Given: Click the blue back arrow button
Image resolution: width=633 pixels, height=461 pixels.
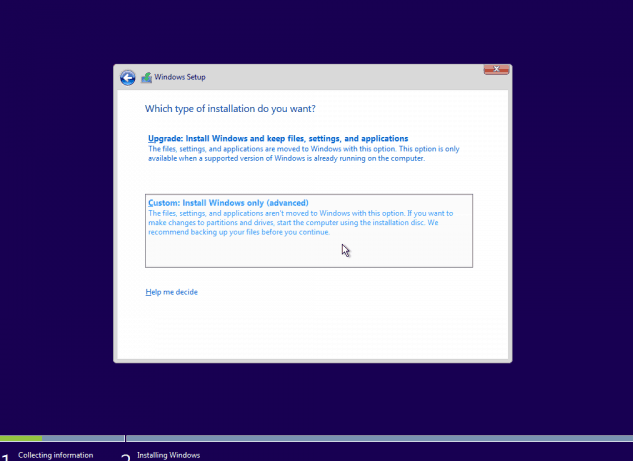Looking at the screenshot, I should tap(128, 78).
